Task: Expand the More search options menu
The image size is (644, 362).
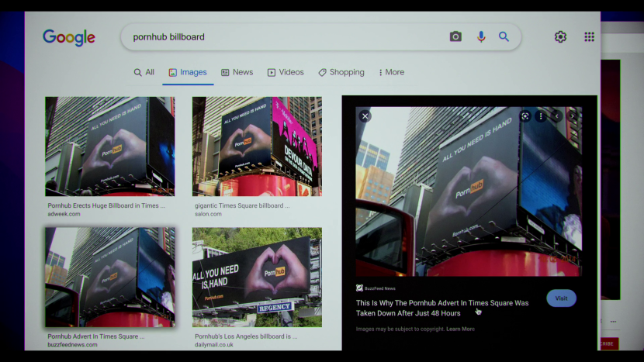Action: tap(391, 72)
